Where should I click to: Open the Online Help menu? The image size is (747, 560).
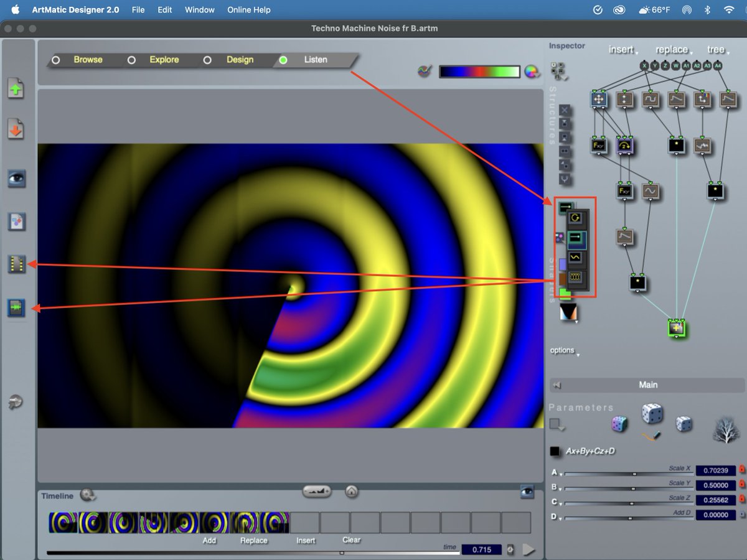[249, 10]
